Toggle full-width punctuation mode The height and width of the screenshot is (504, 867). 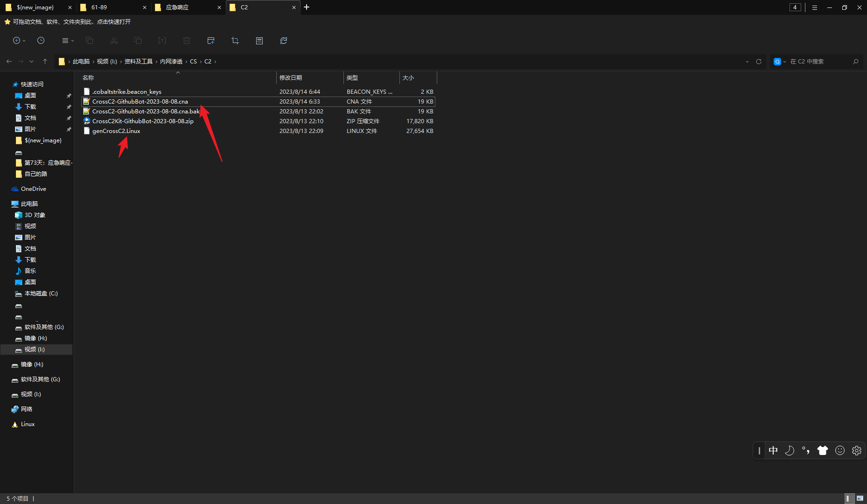click(806, 450)
